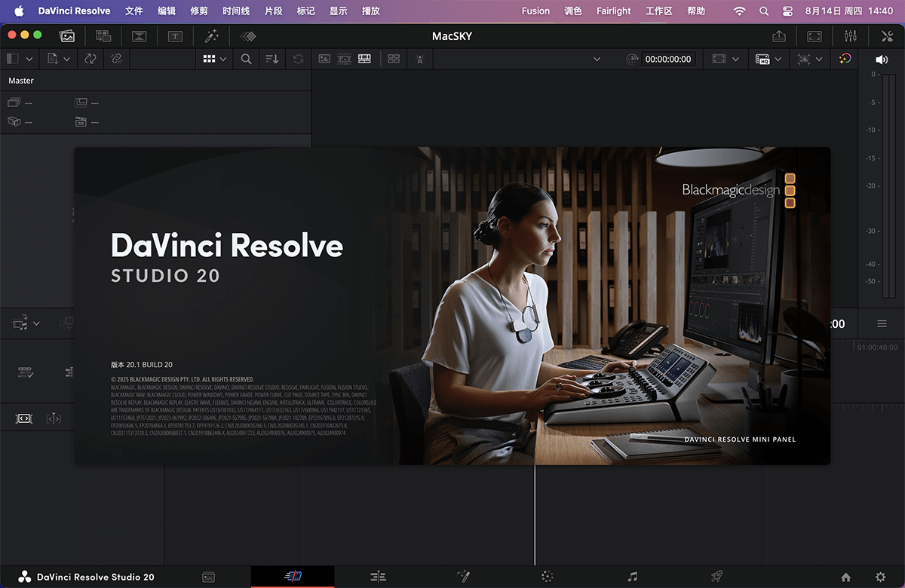Image resolution: width=905 pixels, height=588 pixels.
Task: Click the relink media chain icon
Action: [116, 59]
